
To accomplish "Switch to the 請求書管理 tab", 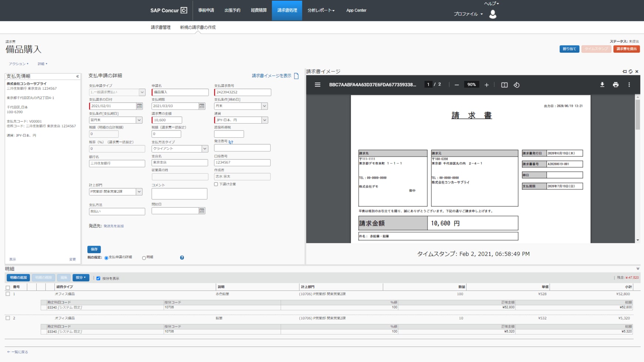I will pyautogui.click(x=161, y=27).
